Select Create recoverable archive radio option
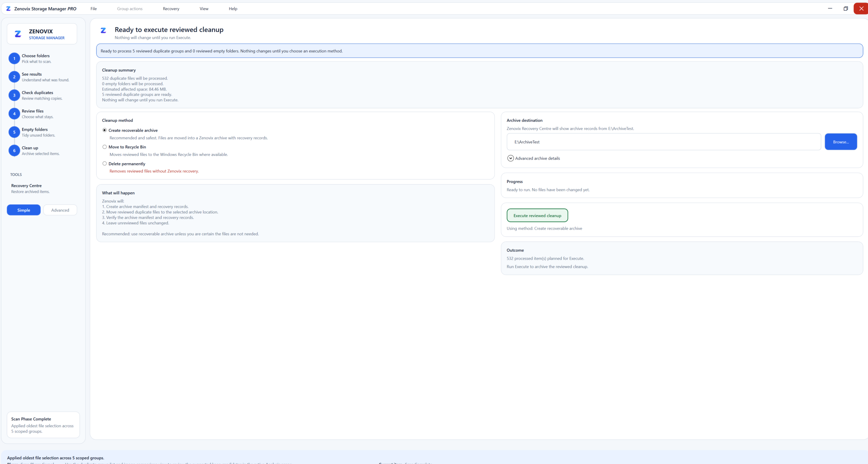The height and width of the screenshot is (464, 868). [104, 130]
